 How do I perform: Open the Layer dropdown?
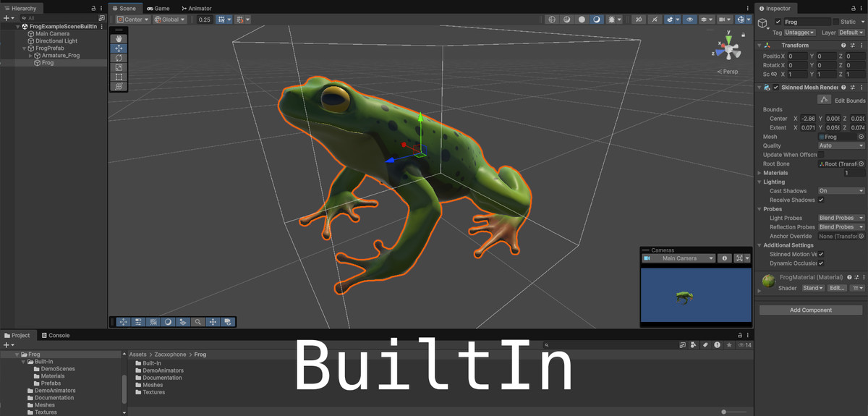coord(851,33)
